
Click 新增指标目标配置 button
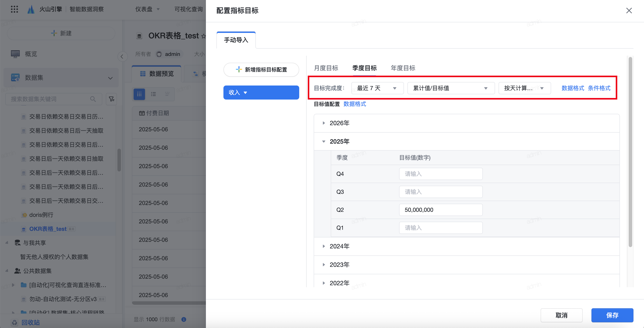pyautogui.click(x=261, y=69)
